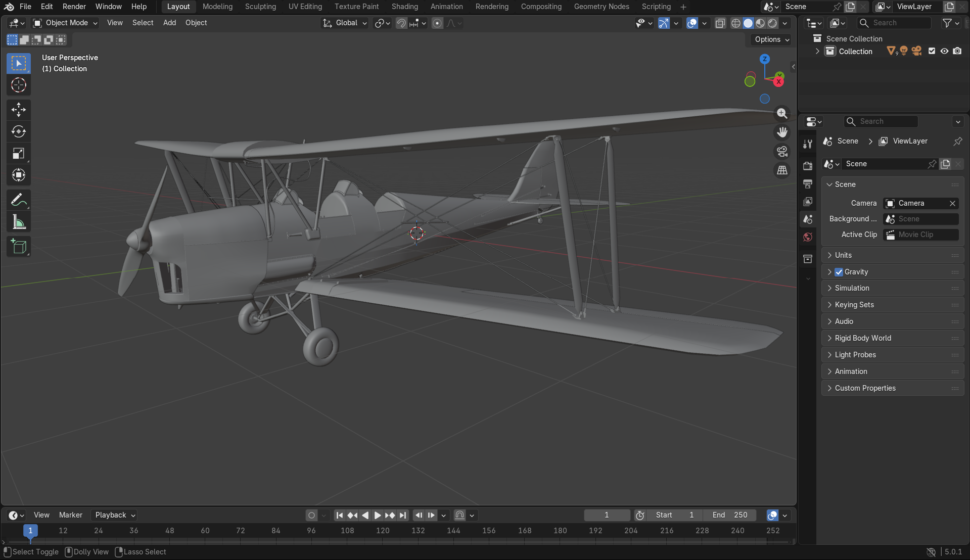The height and width of the screenshot is (560, 970).
Task: Activate the Transform tool
Action: 19,175
